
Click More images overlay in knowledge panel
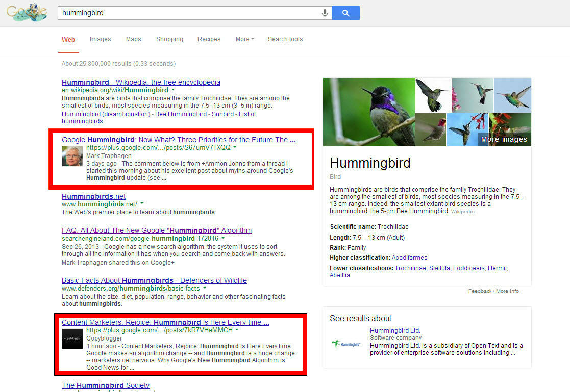coord(504,139)
